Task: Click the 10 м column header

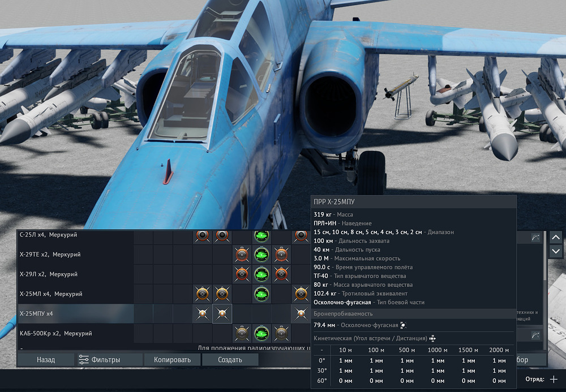Action: click(x=345, y=350)
